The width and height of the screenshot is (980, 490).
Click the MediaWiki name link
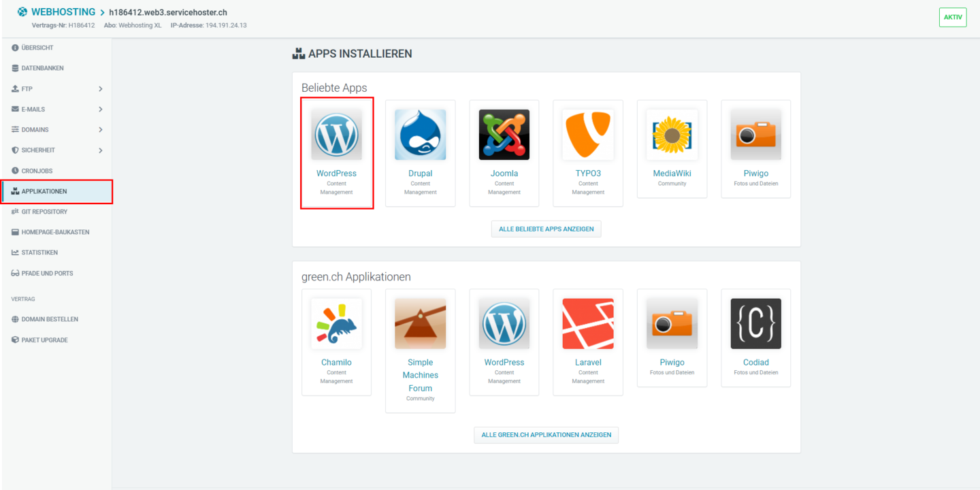[x=672, y=174]
